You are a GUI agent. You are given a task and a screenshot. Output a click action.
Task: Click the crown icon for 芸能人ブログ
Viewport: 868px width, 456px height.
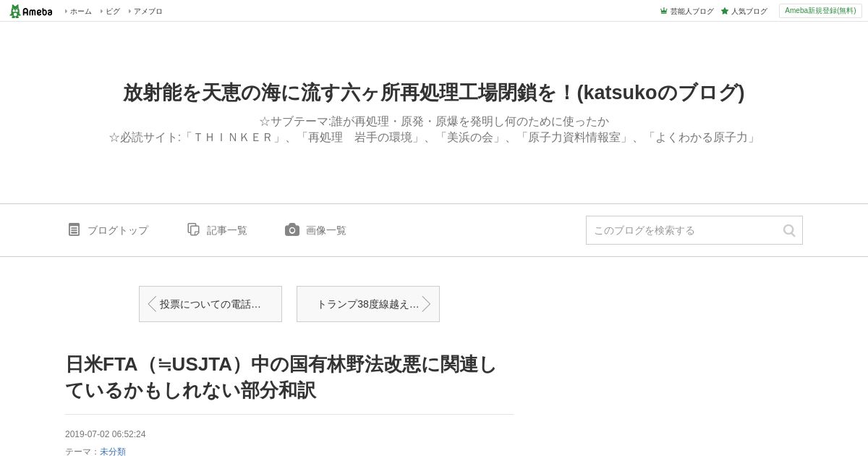coord(663,11)
